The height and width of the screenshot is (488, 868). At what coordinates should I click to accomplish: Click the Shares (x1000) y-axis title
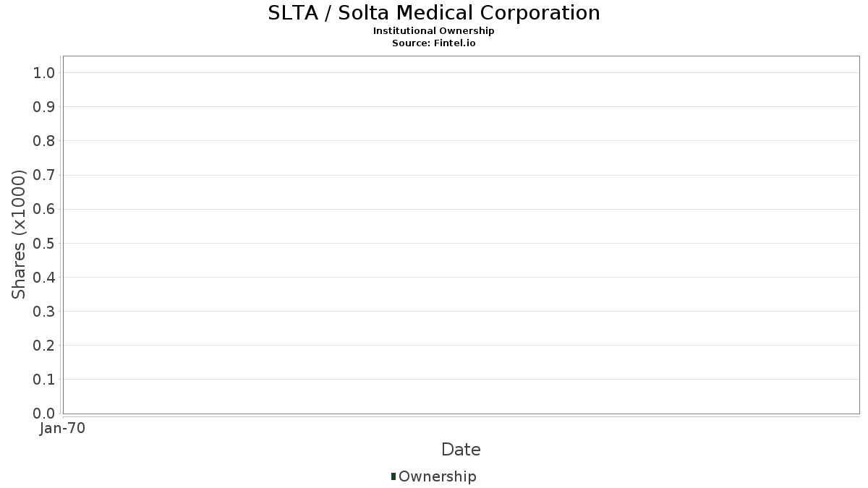(x=19, y=234)
